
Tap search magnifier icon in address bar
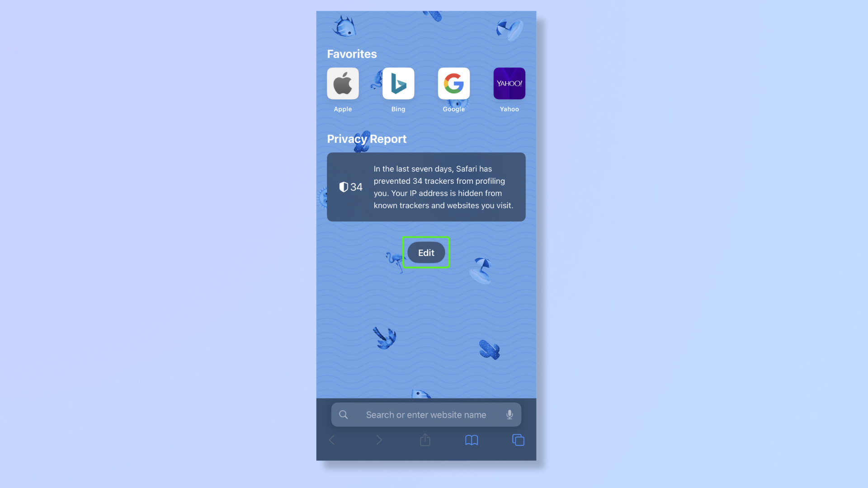click(x=344, y=414)
